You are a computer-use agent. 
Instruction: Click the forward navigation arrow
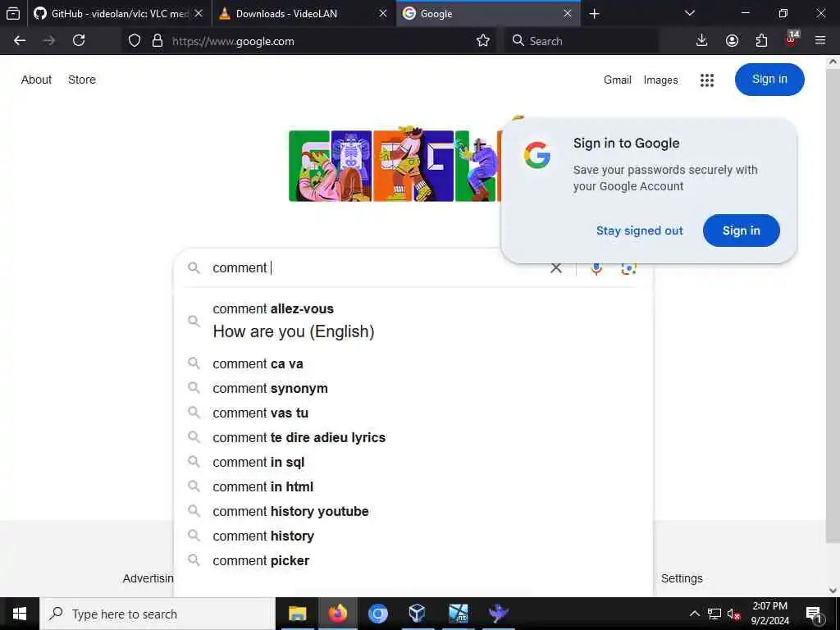click(x=49, y=41)
